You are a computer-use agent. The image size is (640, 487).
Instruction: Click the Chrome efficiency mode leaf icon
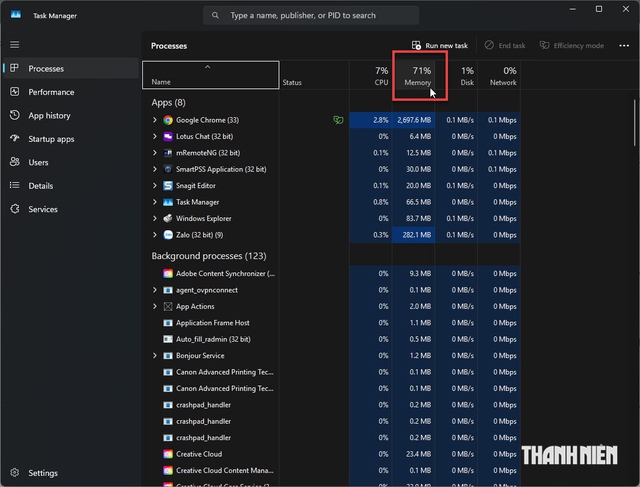tap(338, 120)
